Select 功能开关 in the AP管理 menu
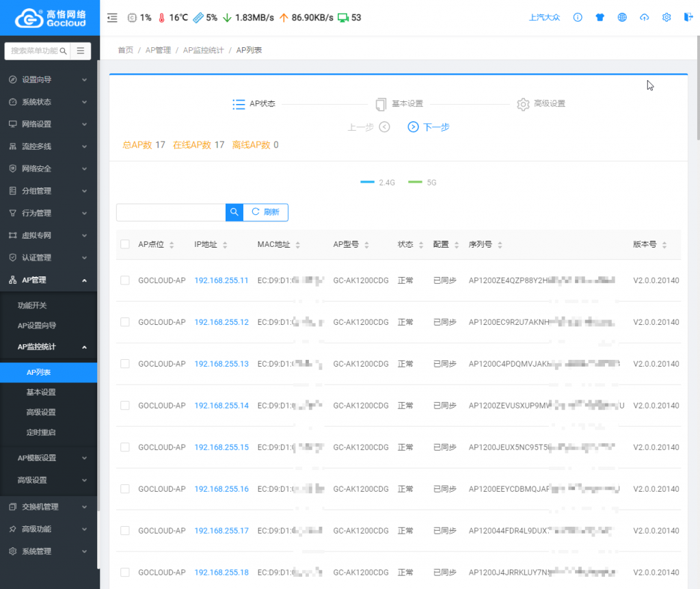The width and height of the screenshot is (700, 589). 32,305
